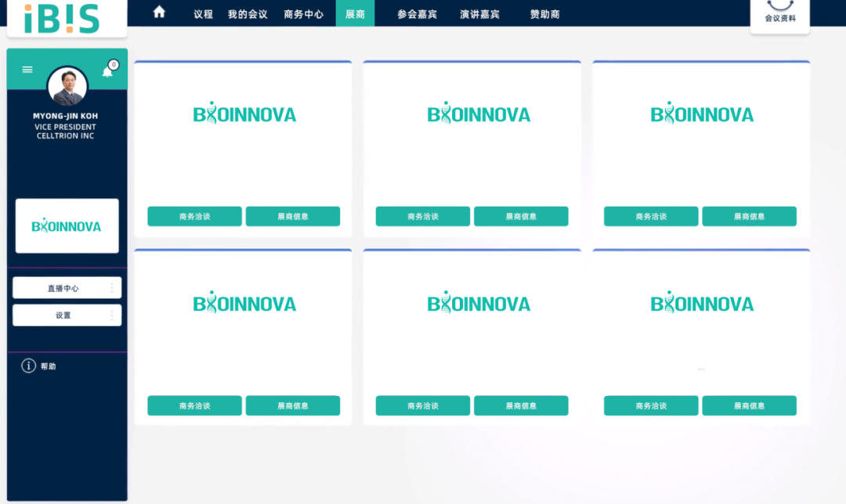Click 展商信息 on right bottom-row exhibitor card

tap(750, 405)
